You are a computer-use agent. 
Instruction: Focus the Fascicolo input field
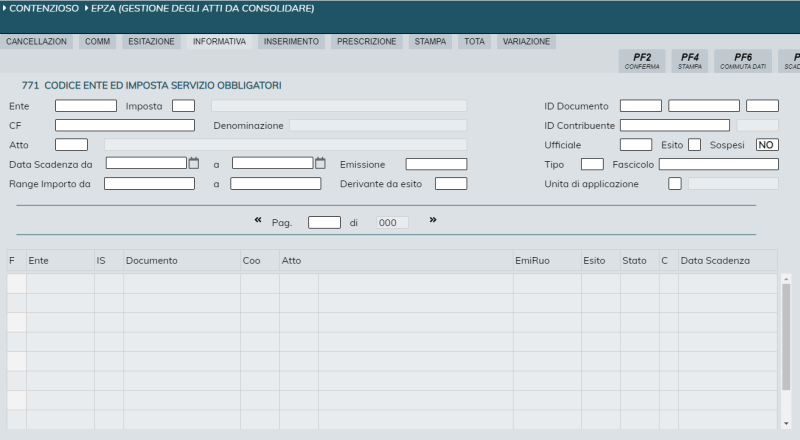719,164
